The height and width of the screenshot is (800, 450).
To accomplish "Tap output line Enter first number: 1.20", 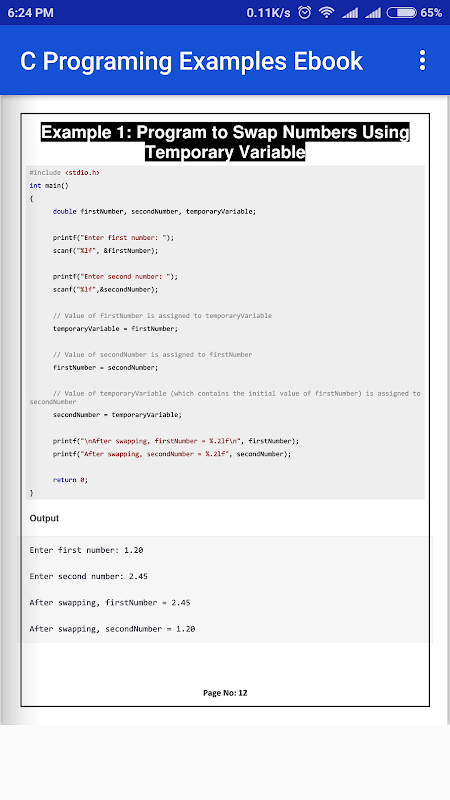I will pos(86,551).
